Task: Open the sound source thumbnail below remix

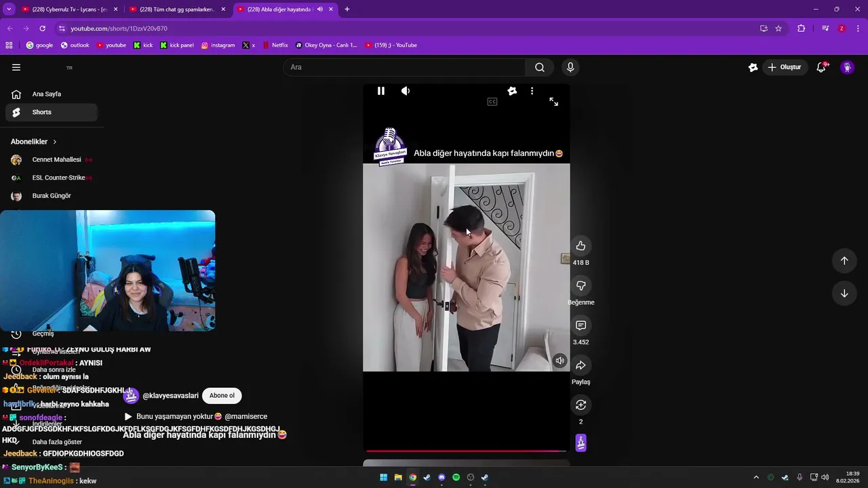Action: [x=581, y=443]
